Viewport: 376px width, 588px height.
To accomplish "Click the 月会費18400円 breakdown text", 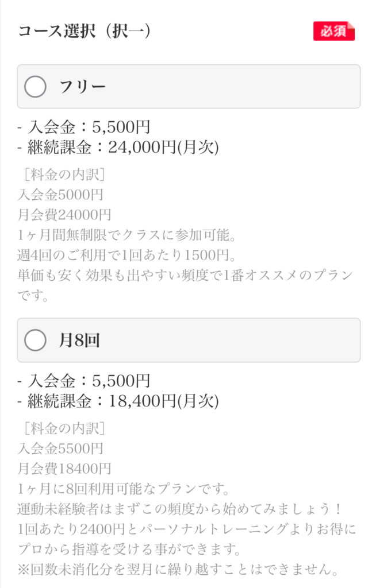I will 64,469.
